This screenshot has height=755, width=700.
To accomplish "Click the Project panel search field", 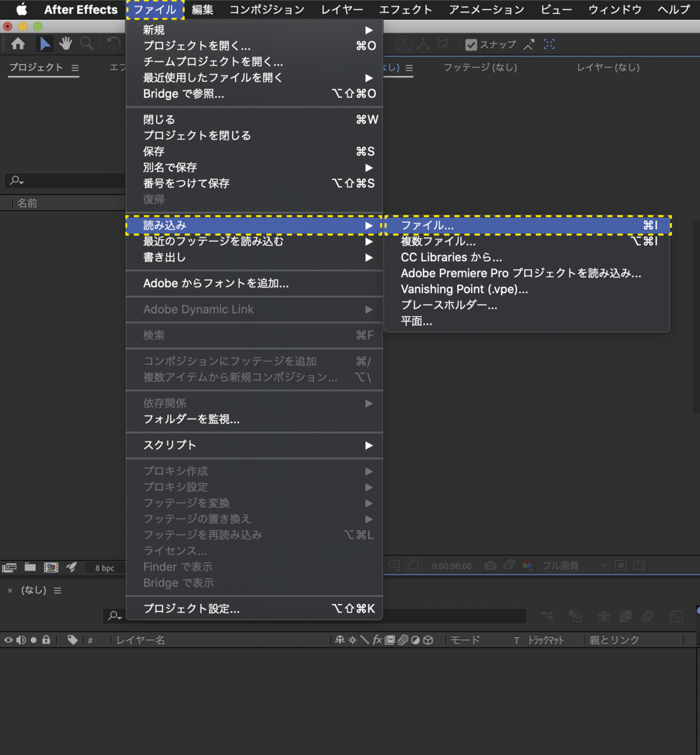I will pos(65,181).
